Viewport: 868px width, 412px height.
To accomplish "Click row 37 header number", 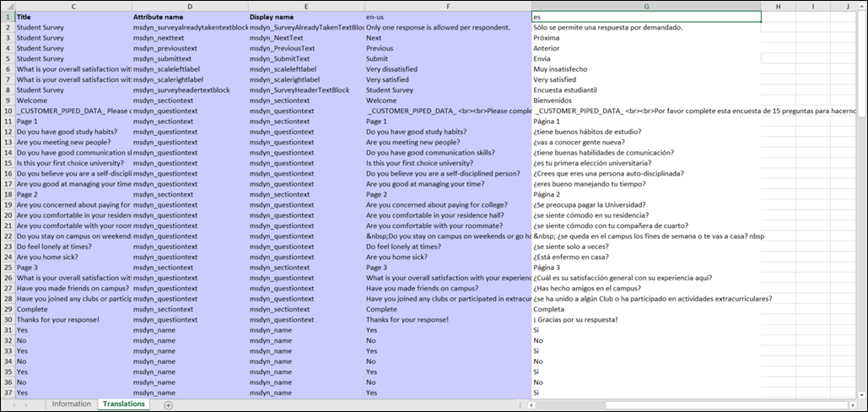I will 8,393.
